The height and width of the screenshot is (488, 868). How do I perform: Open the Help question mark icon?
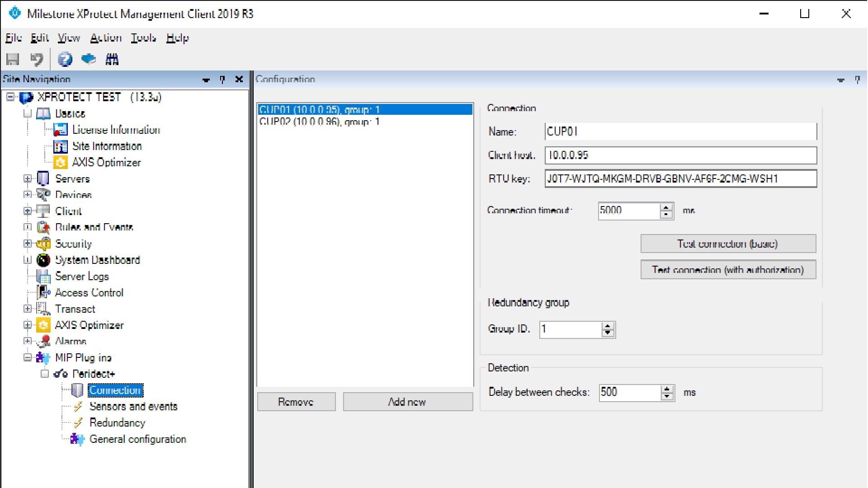65,59
